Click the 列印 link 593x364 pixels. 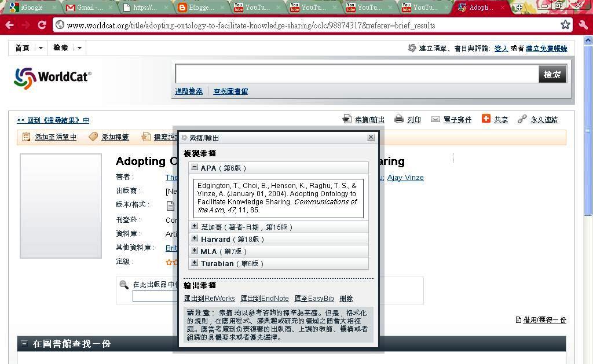[x=414, y=120]
